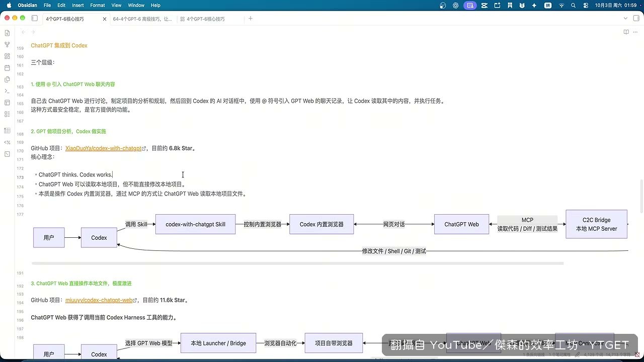Open a new tab with plus button
Screen dimensions: 644x362
click(251, 19)
